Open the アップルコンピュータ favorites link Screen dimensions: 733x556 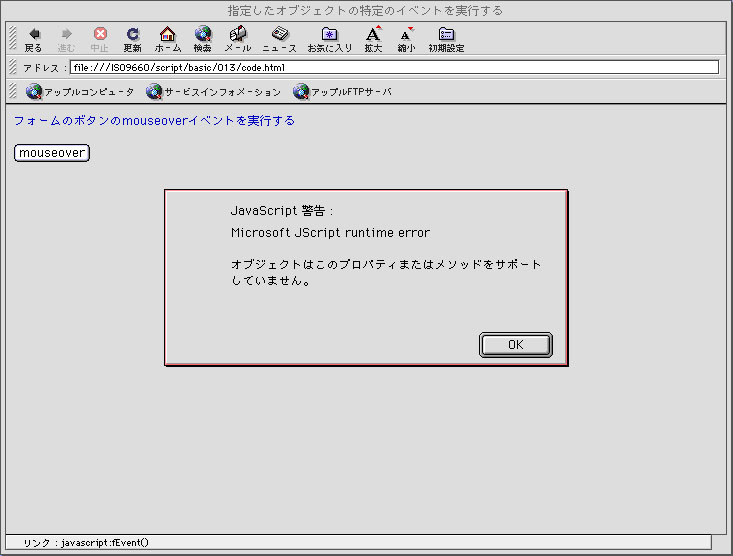[x=80, y=92]
